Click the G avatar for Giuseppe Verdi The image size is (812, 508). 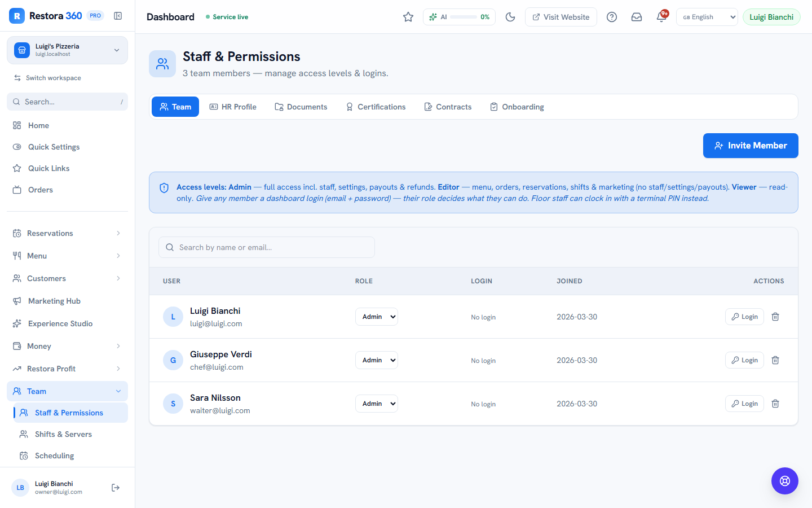click(173, 360)
